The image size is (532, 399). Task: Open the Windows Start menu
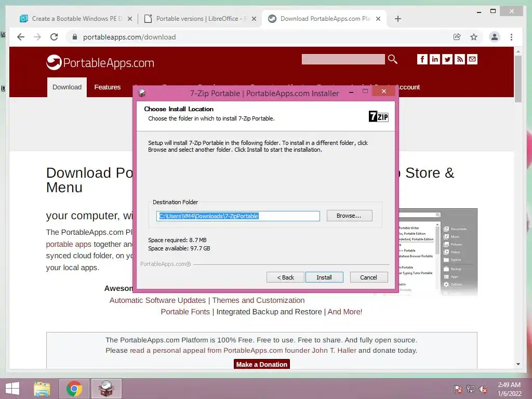12,389
